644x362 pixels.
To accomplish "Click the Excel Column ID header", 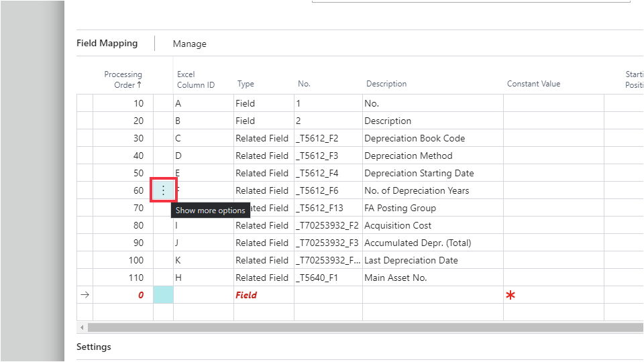I will (195, 80).
